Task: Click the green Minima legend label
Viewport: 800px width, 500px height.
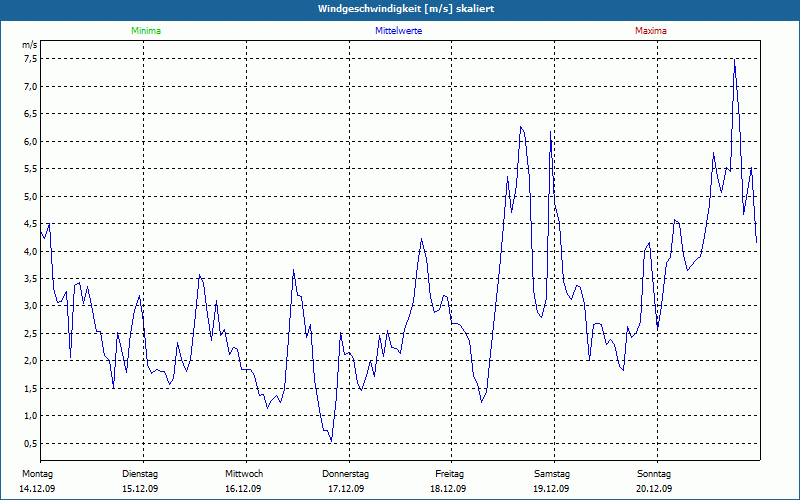Action: 146,31
